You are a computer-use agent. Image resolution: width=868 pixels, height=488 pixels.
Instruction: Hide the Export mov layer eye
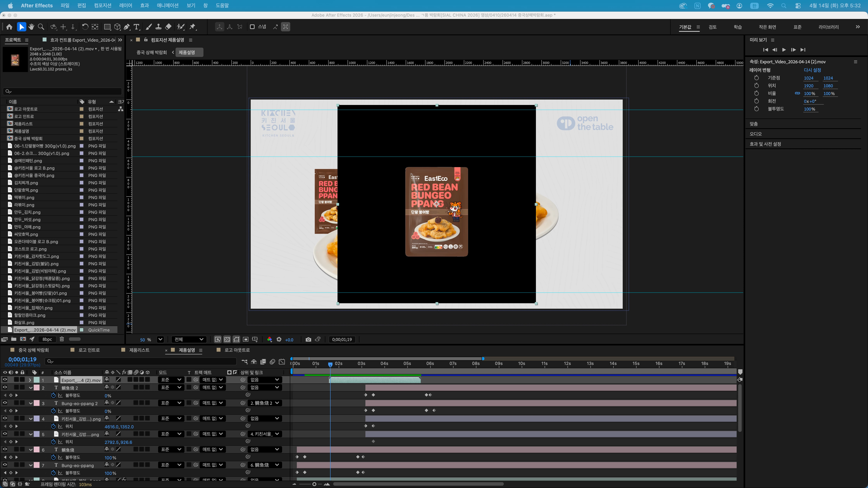point(5,380)
